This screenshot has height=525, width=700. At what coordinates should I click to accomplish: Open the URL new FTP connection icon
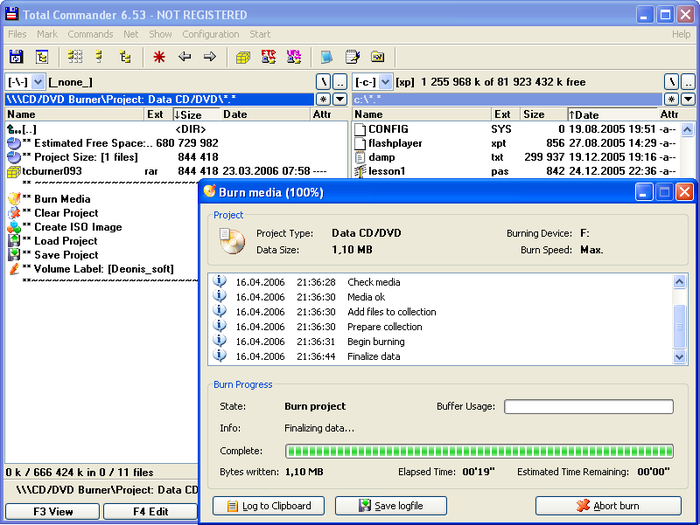pyautogui.click(x=294, y=57)
